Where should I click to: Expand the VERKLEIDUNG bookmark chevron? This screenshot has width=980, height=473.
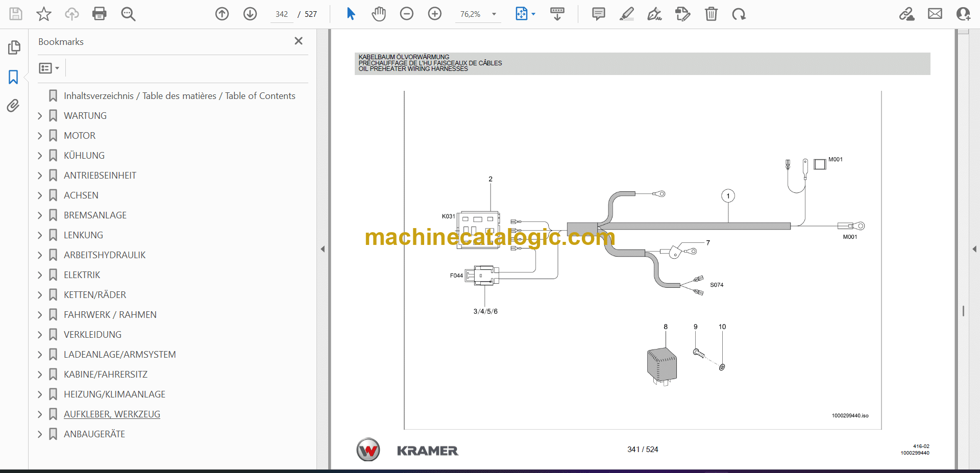point(40,335)
